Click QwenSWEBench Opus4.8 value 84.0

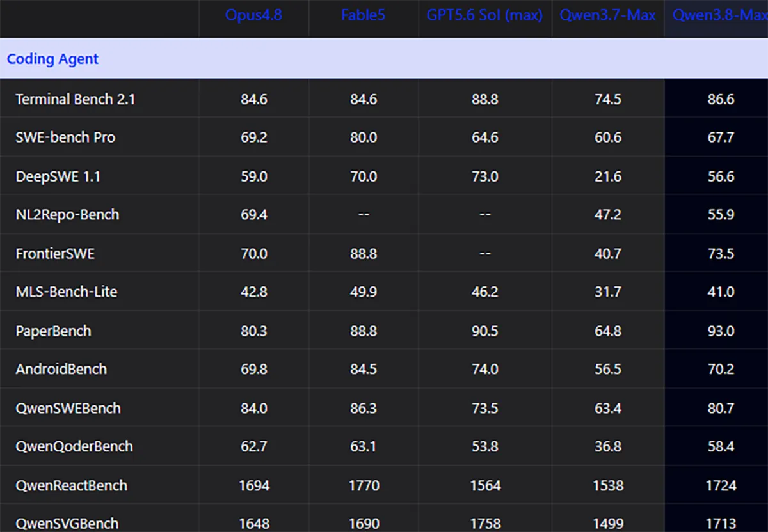coord(254,408)
